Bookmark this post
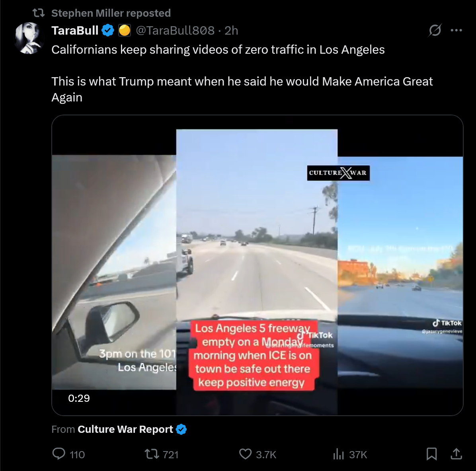The image size is (476, 471). [431, 454]
